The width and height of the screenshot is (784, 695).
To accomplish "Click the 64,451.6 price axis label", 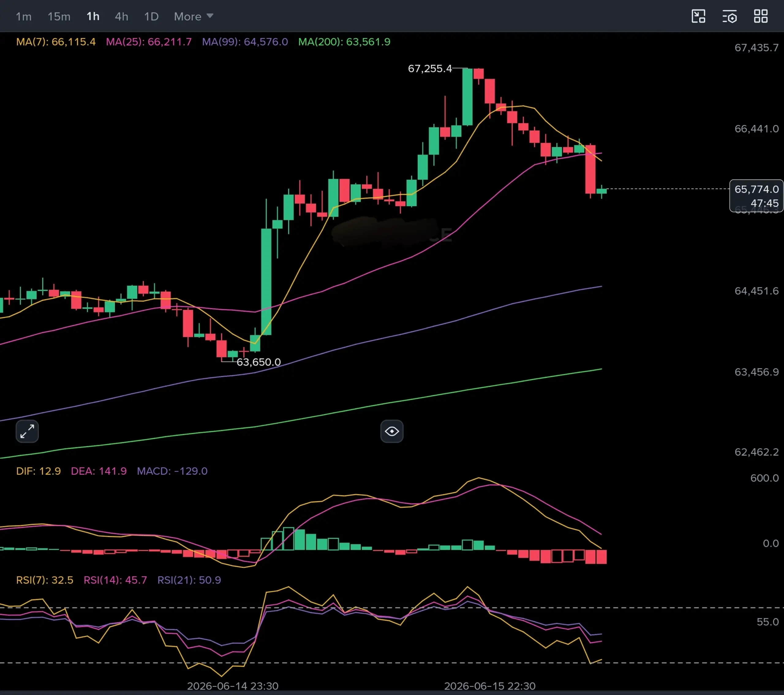I will [756, 291].
